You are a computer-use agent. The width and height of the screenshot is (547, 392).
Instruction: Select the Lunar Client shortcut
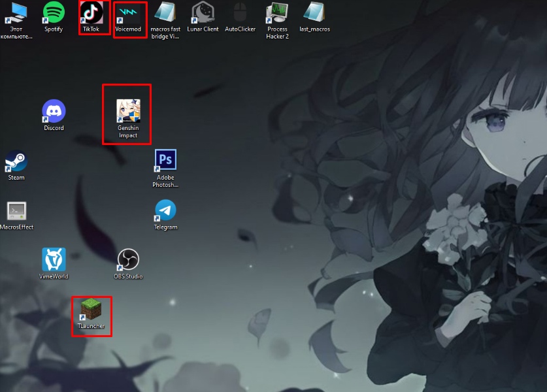tap(203, 12)
